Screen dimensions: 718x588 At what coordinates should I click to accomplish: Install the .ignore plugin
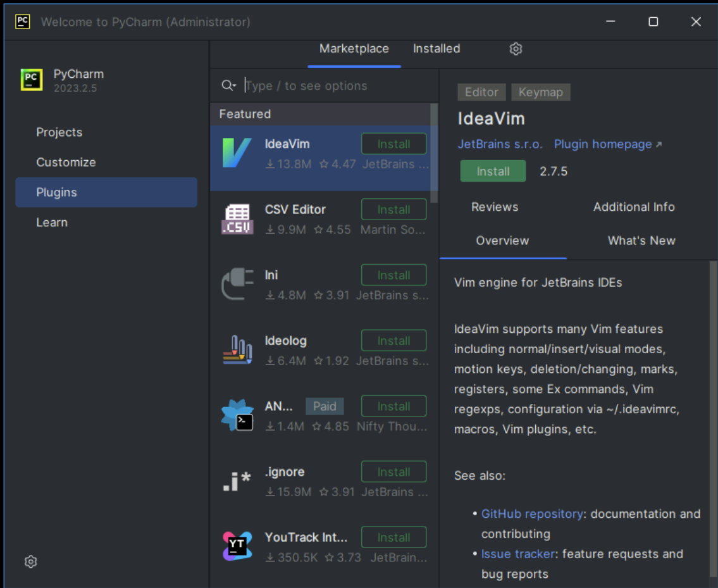pyautogui.click(x=394, y=472)
